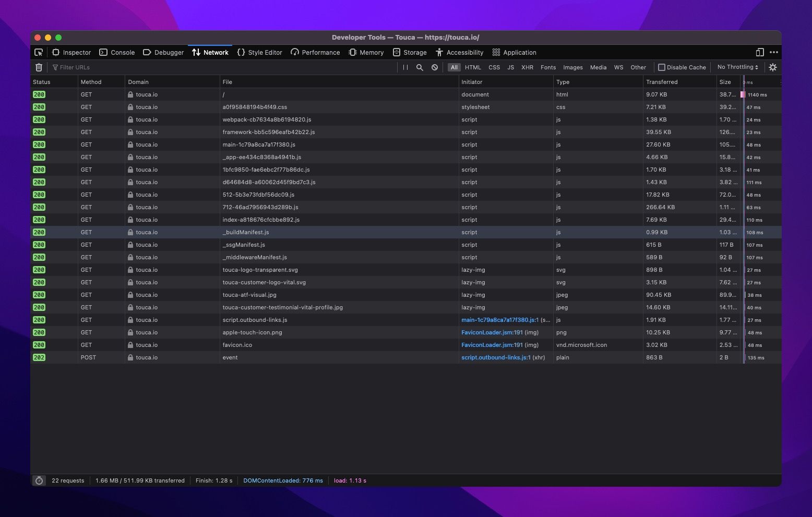This screenshot has width=812, height=517.
Task: Enable the Disable Cache checkbox
Action: (662, 67)
